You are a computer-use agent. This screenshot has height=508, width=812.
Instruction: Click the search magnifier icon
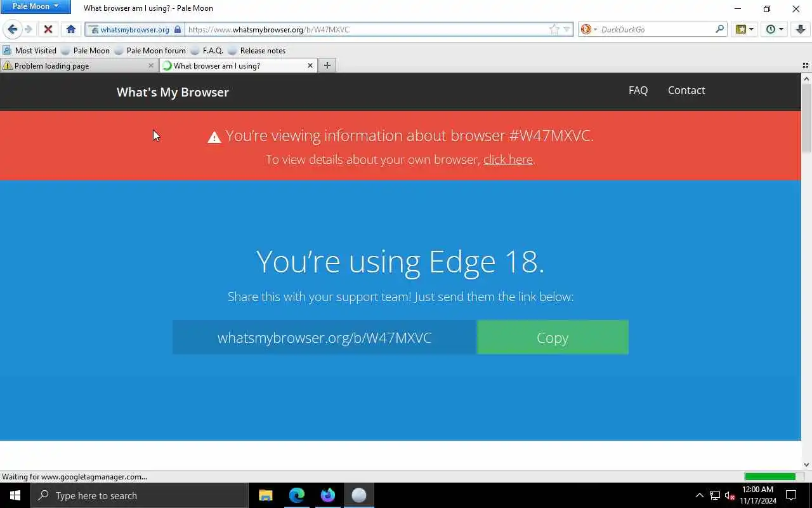(719, 29)
